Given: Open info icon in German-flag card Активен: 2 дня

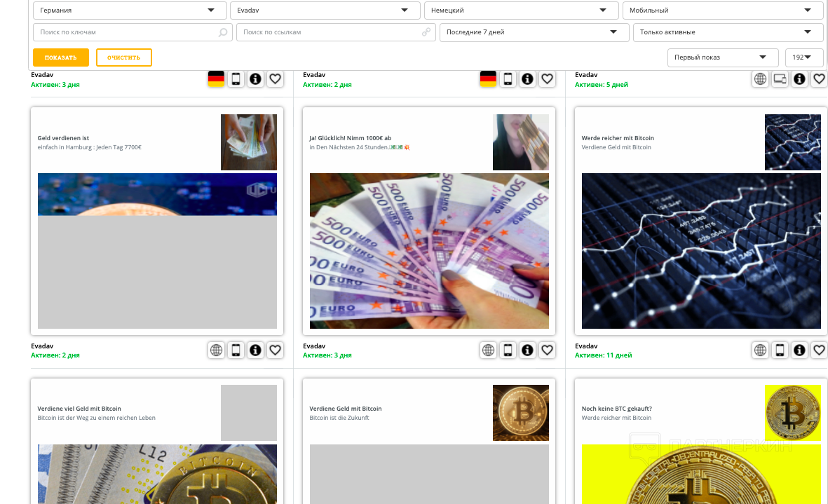Looking at the screenshot, I should coord(527,79).
